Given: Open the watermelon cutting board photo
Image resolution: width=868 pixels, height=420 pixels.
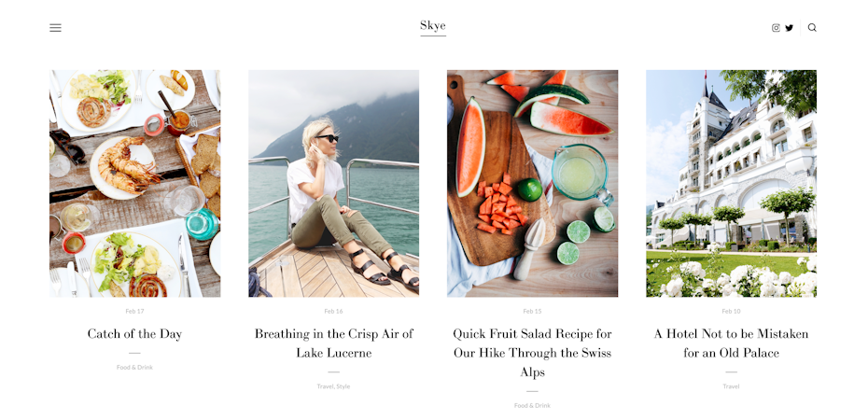Looking at the screenshot, I should [533, 183].
